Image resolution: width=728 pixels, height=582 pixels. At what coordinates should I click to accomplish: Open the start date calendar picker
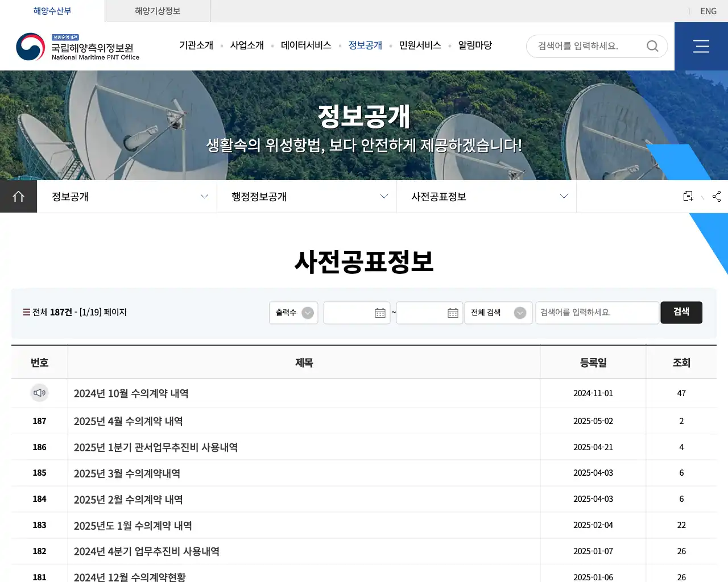click(380, 313)
